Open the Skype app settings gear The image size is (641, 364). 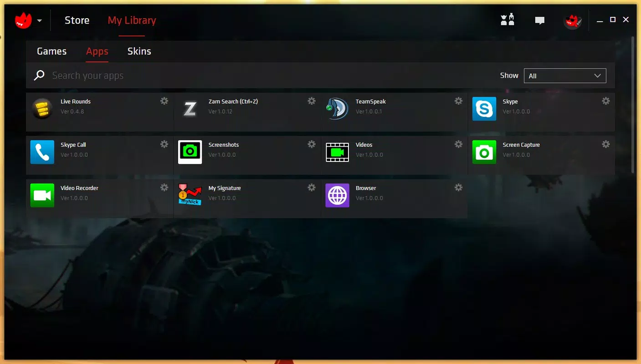click(x=606, y=101)
